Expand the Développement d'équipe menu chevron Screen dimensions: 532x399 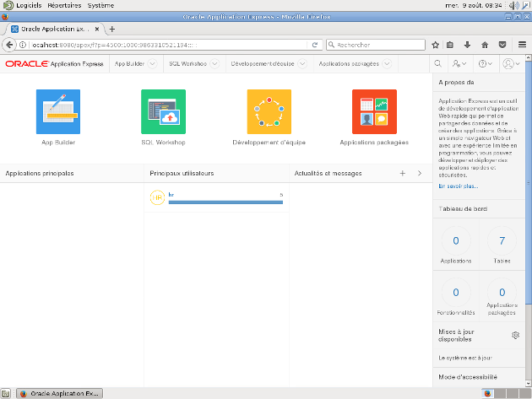[302, 63]
